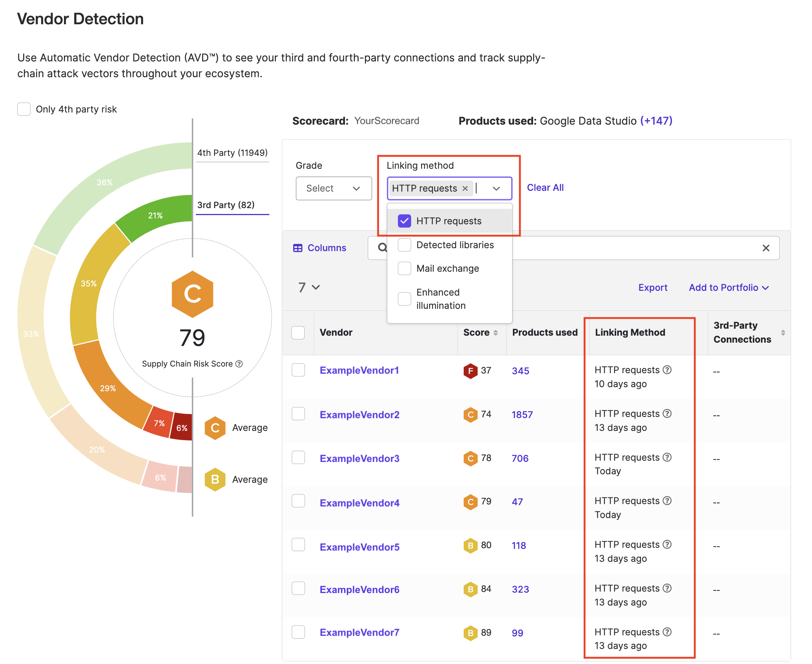Check the Mail exchange option
The image size is (812, 664).
[404, 268]
